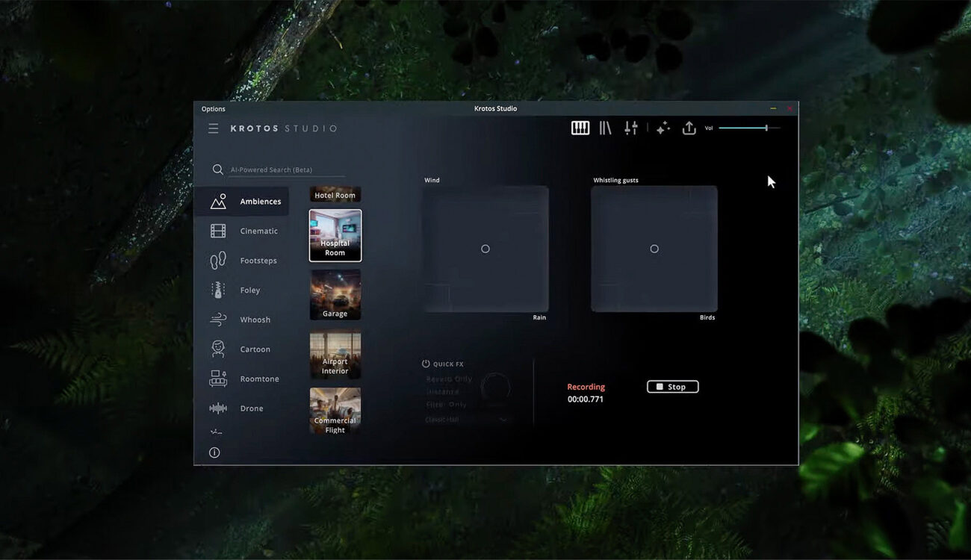The height and width of the screenshot is (560, 971).
Task: Open the hamburger menu beside Krotos Studio logo
Action: pyautogui.click(x=214, y=128)
